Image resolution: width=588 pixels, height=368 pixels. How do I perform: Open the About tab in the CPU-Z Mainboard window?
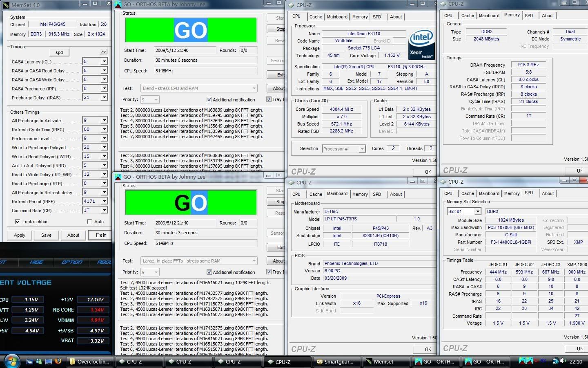(x=396, y=194)
